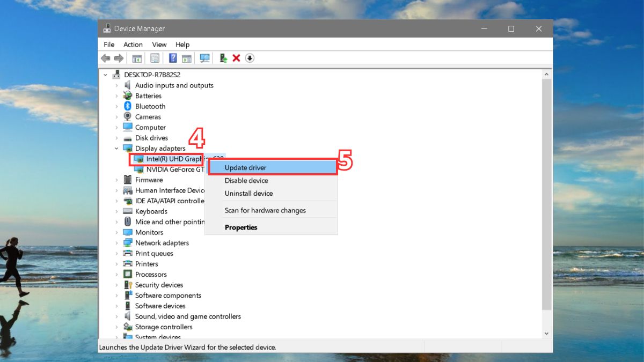Collapse the Display adapters node
This screenshot has height=362, width=644.
(116, 149)
